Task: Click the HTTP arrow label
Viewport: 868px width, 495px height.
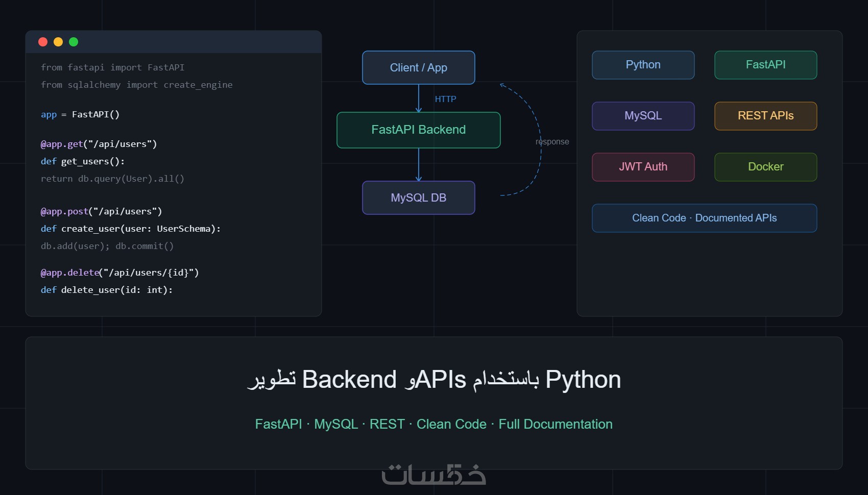Action: coord(445,99)
